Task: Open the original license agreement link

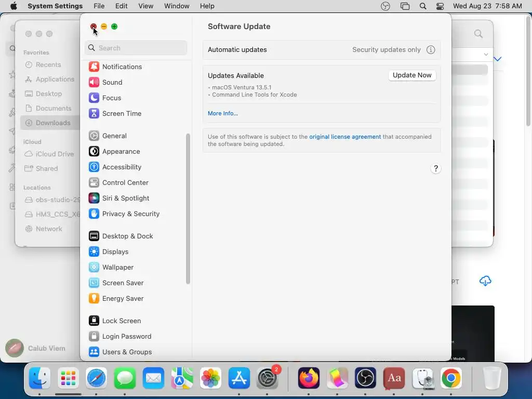Action: [345, 137]
